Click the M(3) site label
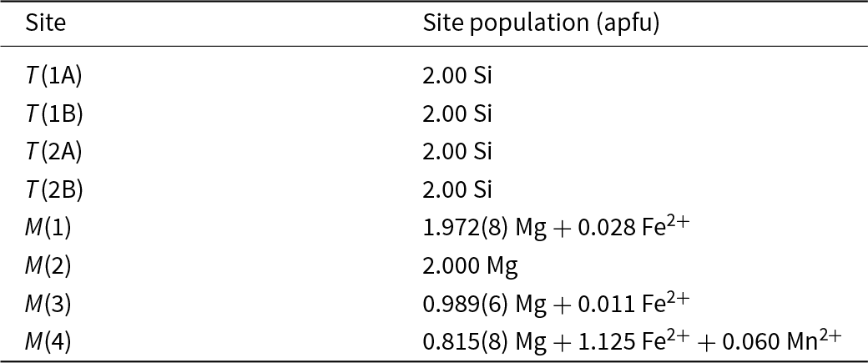The height and width of the screenshot is (363, 868). coord(49,304)
